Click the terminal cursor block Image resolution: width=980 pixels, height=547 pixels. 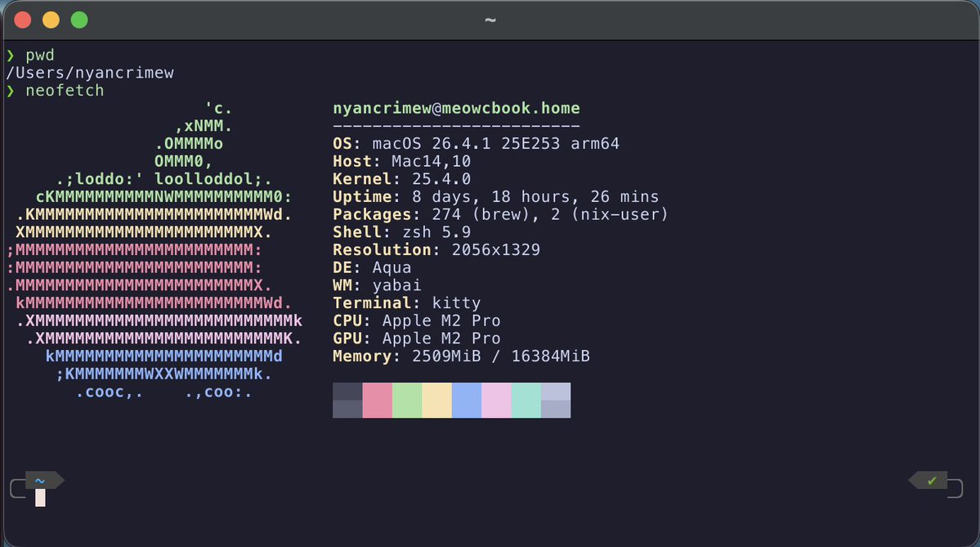40,498
